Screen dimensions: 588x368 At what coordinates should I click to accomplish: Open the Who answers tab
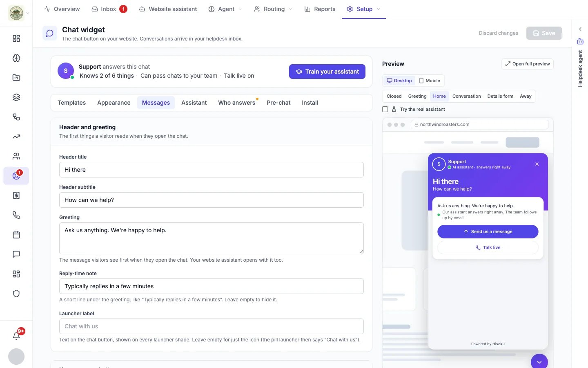(x=237, y=103)
